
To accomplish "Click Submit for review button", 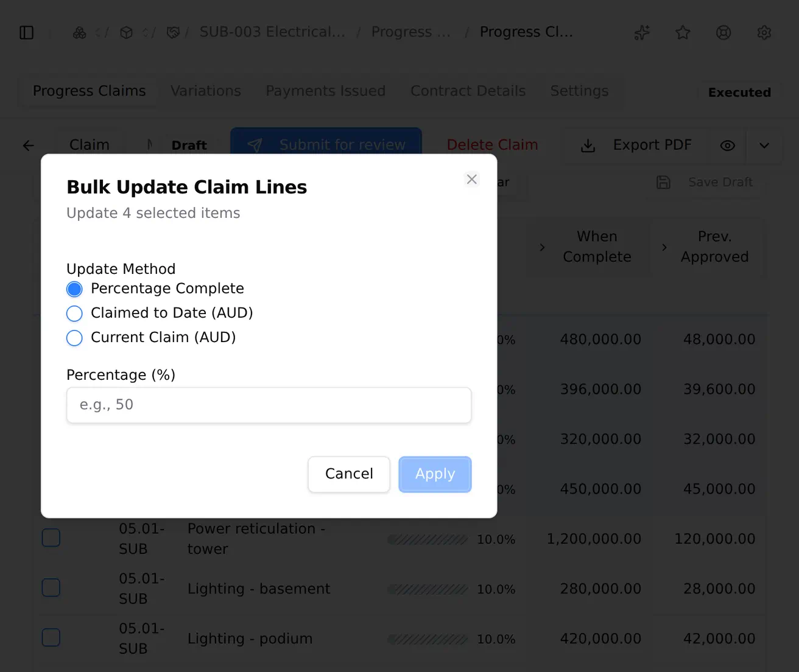I will tap(326, 145).
